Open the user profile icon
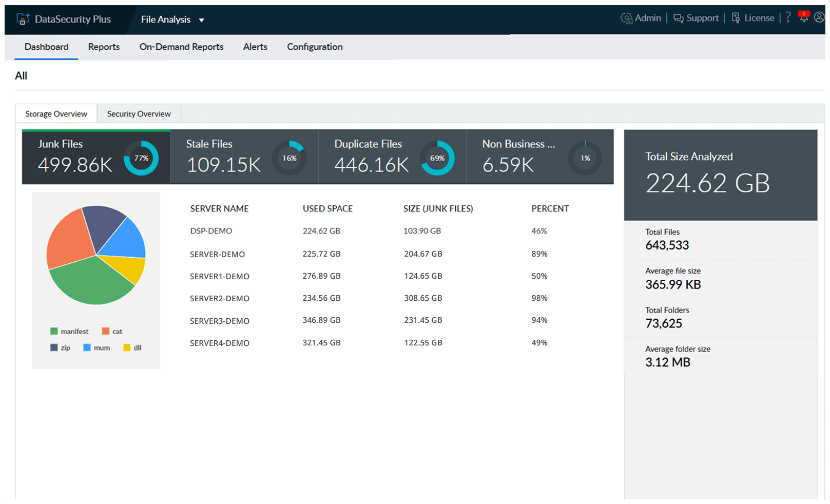 (x=819, y=17)
